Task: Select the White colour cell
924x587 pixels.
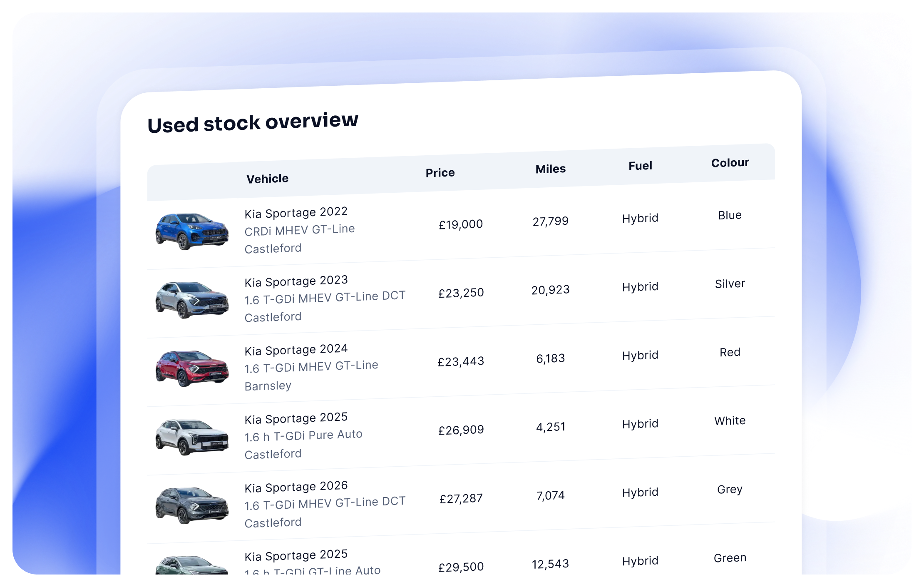Action: [x=730, y=421]
